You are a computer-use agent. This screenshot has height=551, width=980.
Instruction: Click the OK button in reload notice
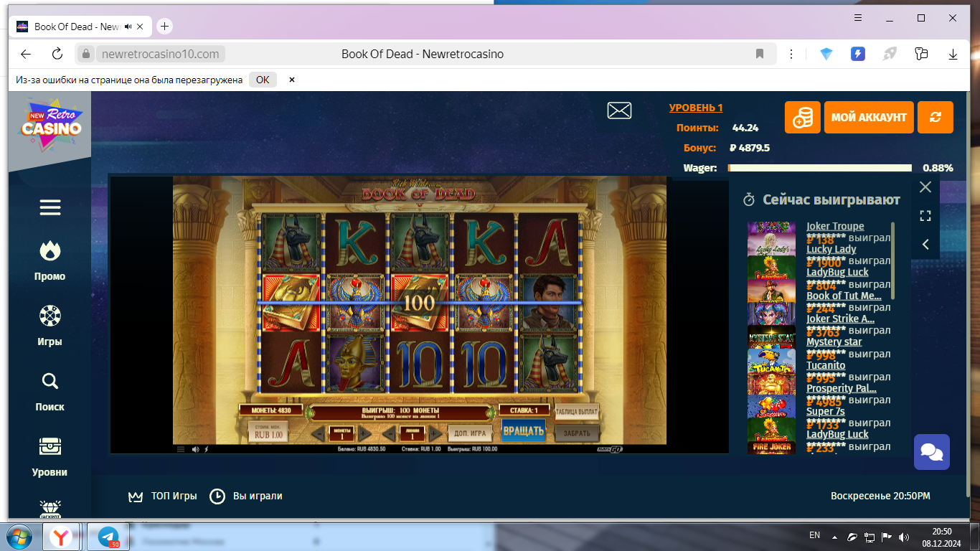pyautogui.click(x=263, y=80)
